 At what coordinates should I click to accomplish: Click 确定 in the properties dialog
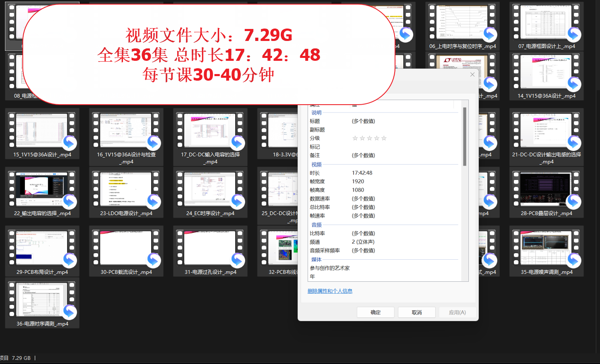pyautogui.click(x=376, y=312)
